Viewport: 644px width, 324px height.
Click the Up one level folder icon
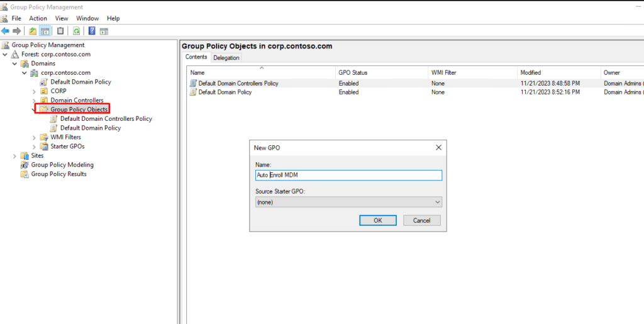(33, 31)
